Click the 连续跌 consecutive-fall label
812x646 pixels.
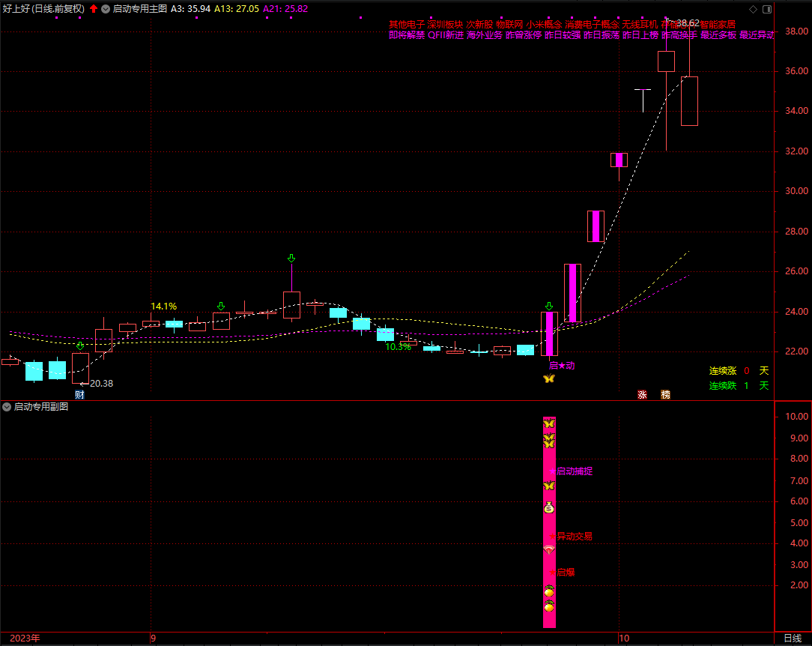[x=723, y=386]
